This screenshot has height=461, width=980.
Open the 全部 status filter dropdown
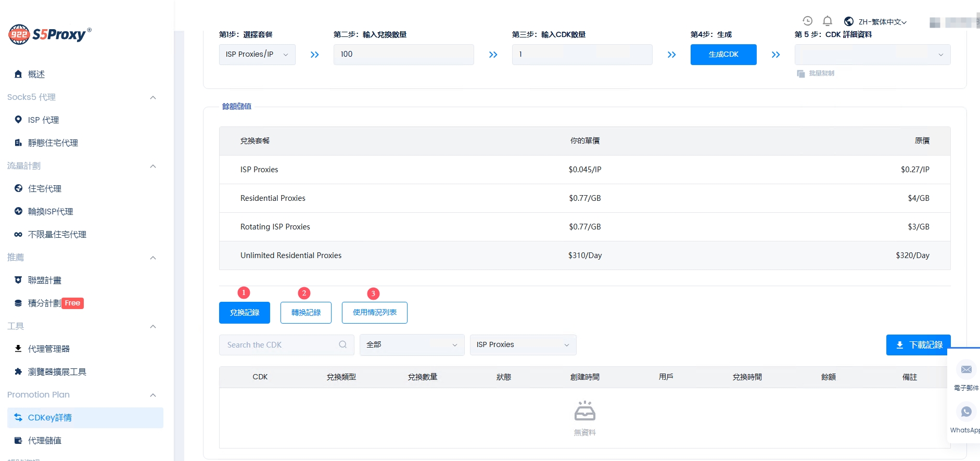click(x=411, y=344)
